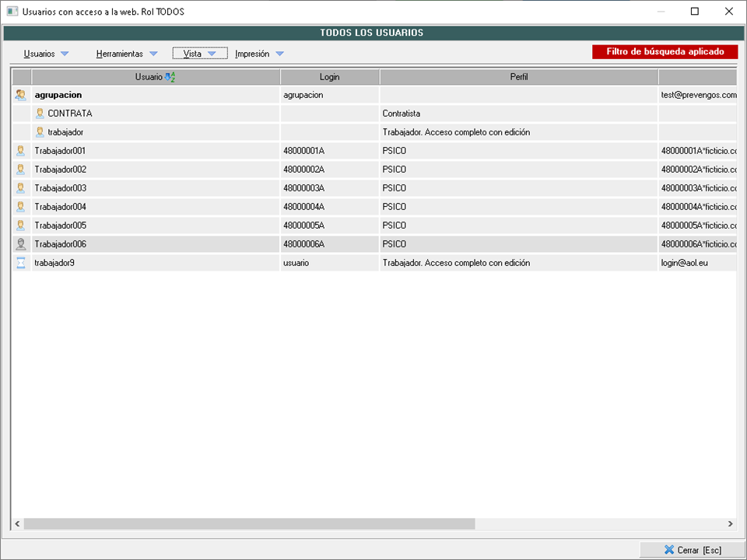Screen dimensions: 747x560
Task: Open the Vista menu
Action: [x=200, y=54]
